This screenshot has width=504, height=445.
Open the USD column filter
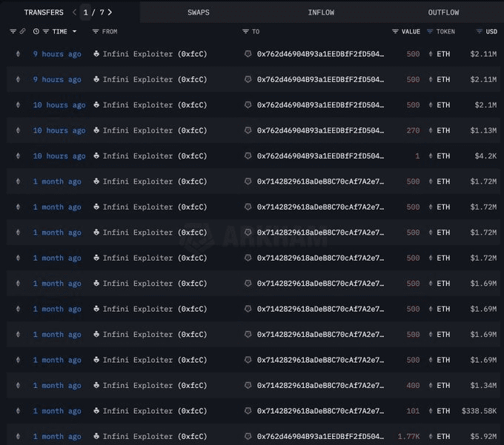pos(480,32)
